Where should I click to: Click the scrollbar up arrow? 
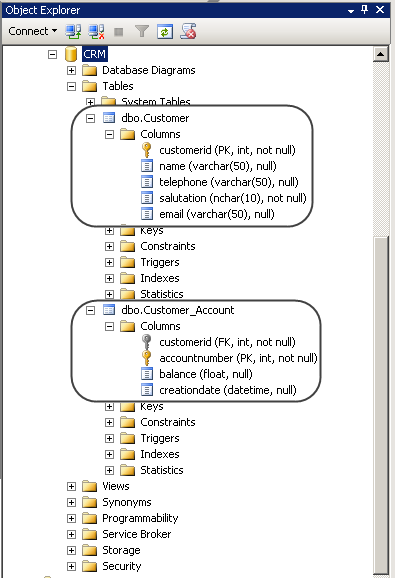381,55
